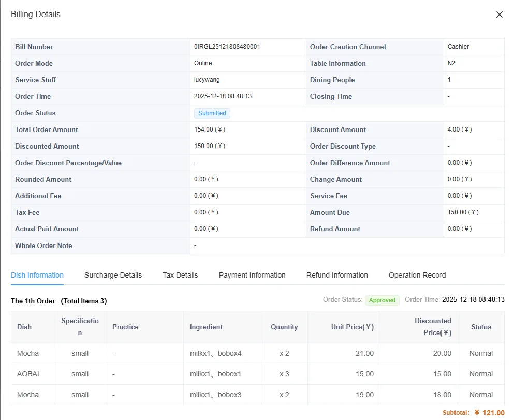Click the Billing Details title
Image resolution: width=514 pixels, height=420 pixels.
coord(36,14)
